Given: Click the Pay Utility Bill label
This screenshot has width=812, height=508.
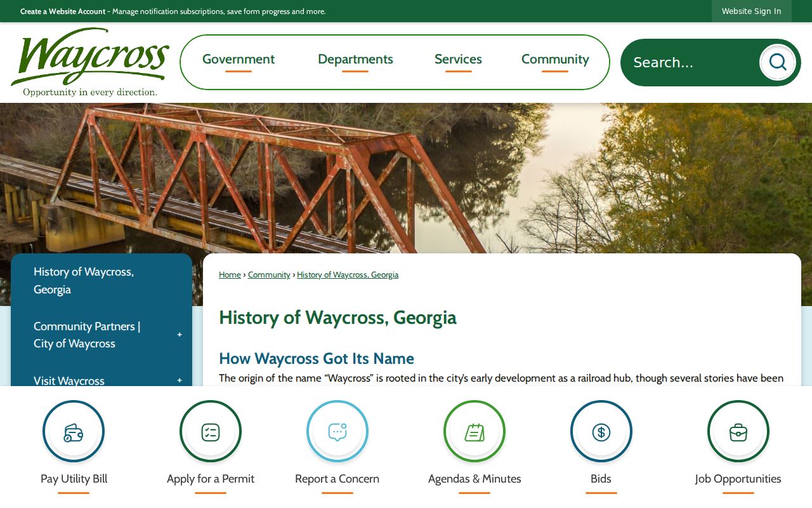Looking at the screenshot, I should pos(74,479).
